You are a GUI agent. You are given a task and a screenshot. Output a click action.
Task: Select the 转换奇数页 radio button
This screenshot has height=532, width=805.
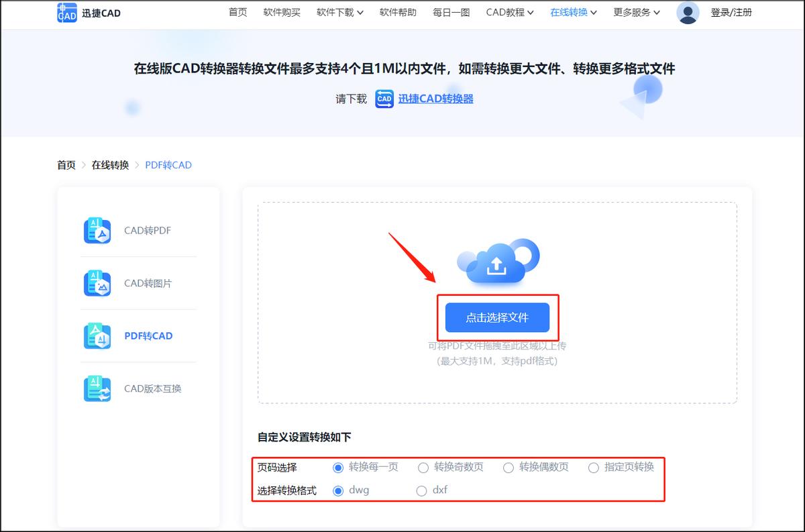pyautogui.click(x=423, y=468)
